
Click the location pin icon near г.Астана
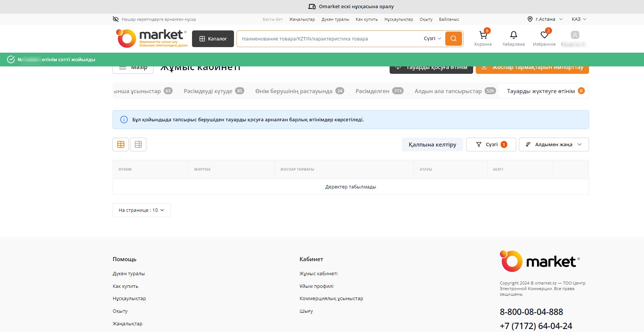click(x=530, y=19)
